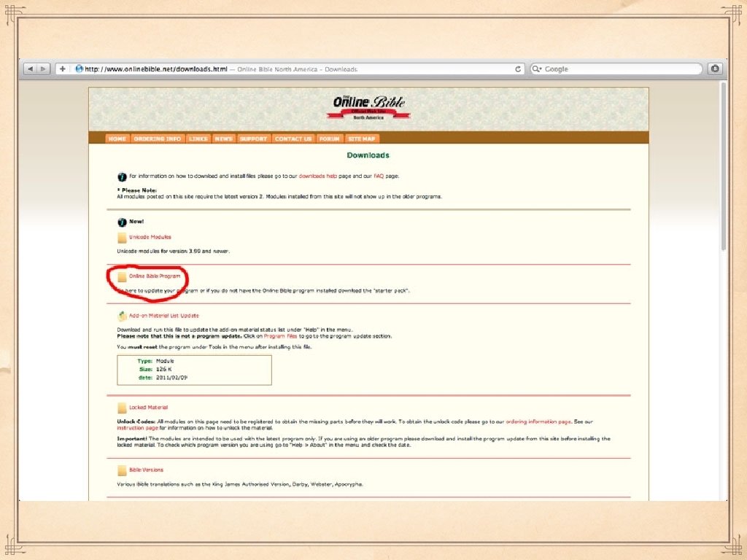This screenshot has height=560, width=747.
Task: Click the plus add bookmark button
Action: (x=63, y=69)
